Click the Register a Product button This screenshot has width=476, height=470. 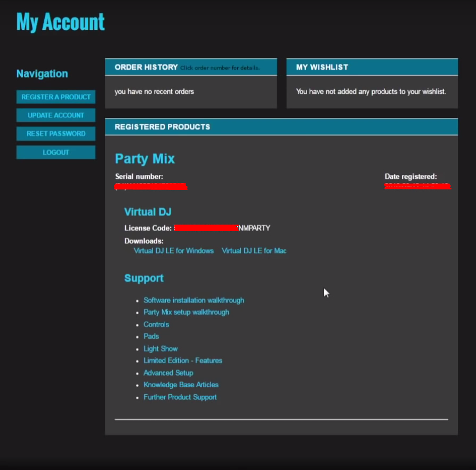point(56,97)
